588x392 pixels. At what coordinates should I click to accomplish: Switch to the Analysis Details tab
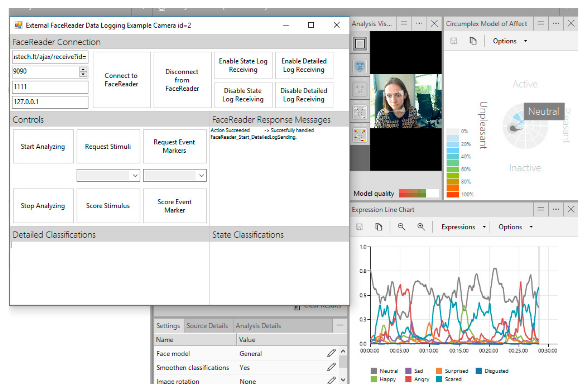[258, 325]
